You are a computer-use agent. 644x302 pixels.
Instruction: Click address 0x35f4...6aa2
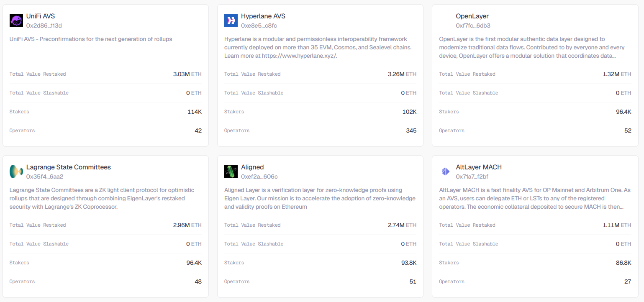click(x=45, y=177)
